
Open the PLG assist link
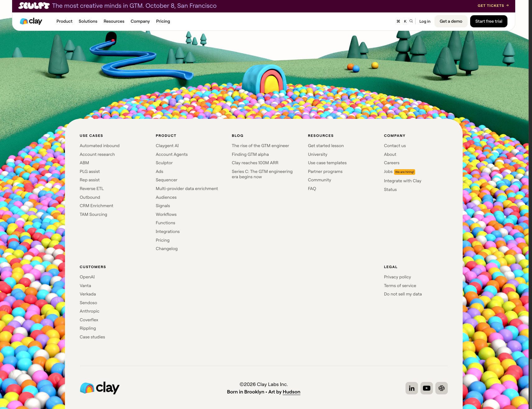pyautogui.click(x=90, y=171)
